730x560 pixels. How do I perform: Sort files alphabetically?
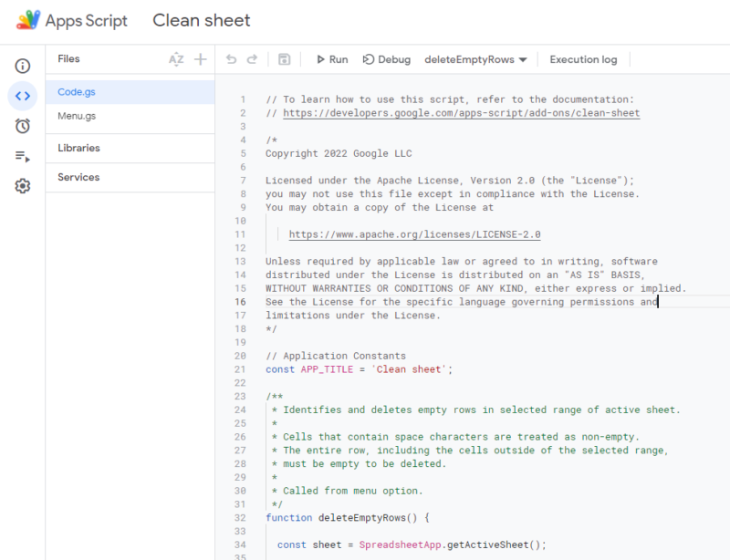(x=176, y=58)
